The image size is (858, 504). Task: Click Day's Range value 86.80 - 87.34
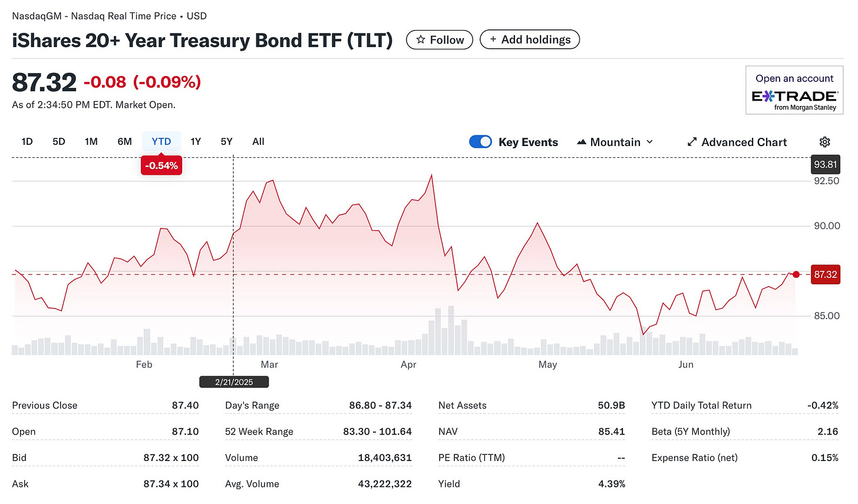click(380, 405)
